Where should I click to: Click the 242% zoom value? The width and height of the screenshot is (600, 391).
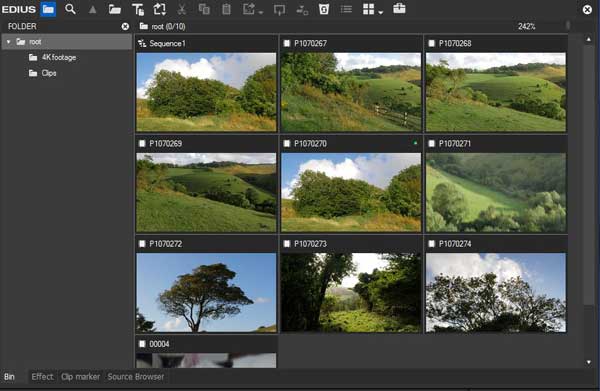coord(527,26)
